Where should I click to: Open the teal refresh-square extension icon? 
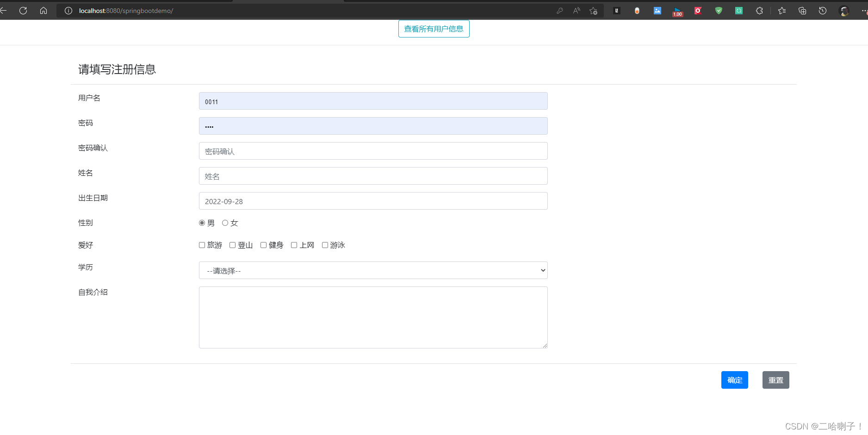[739, 11]
